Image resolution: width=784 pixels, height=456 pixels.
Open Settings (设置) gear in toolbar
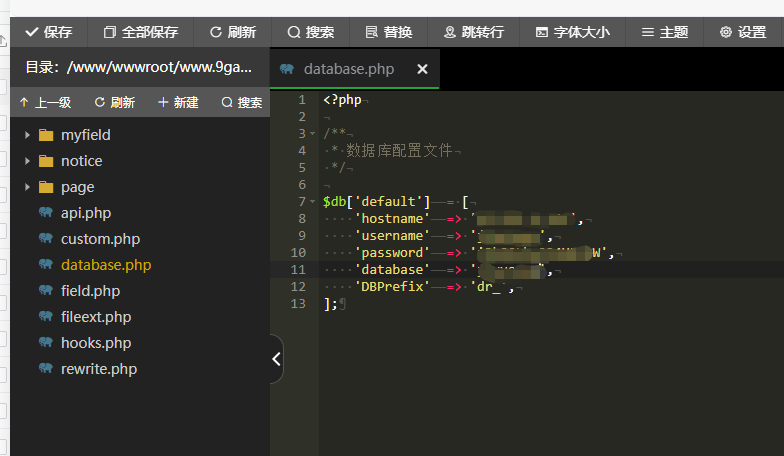coord(742,32)
